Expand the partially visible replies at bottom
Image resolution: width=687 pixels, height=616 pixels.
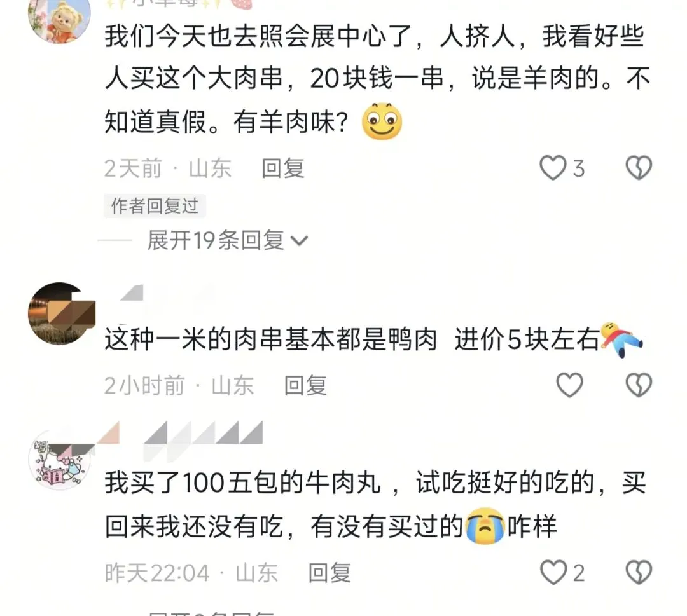[x=211, y=613]
